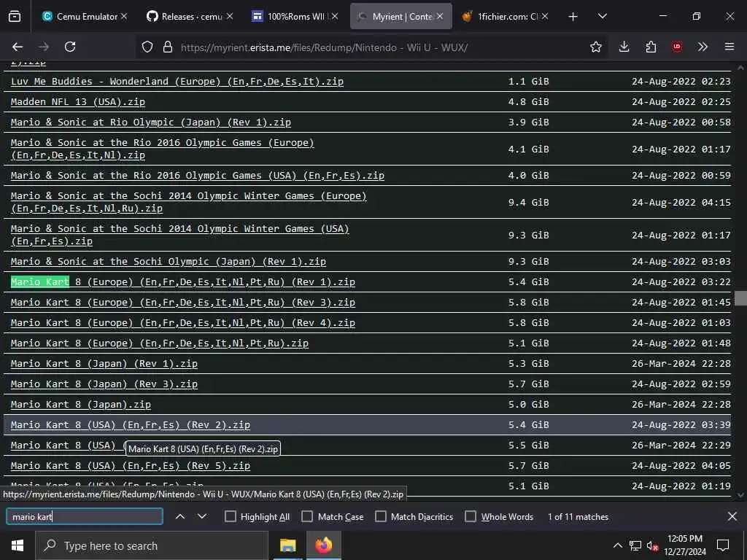Screen dimensions: 747x560
Task: Click scrollbar down arrow
Action: point(741,495)
